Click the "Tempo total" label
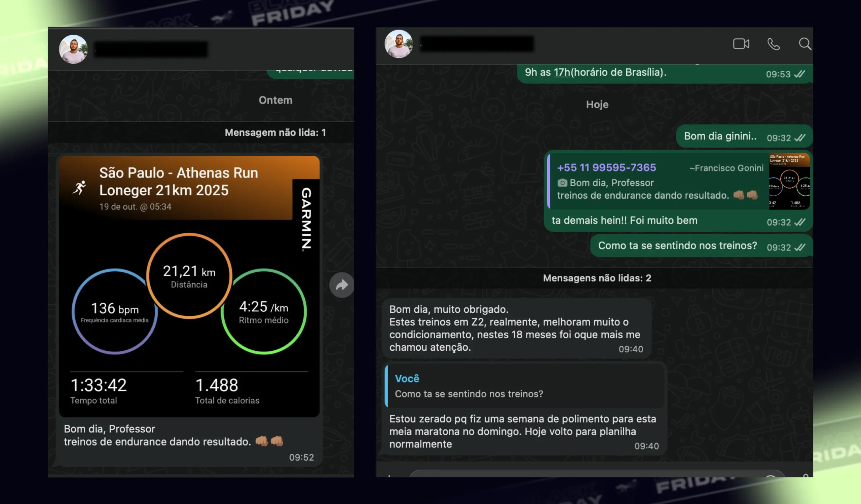The image size is (861, 504). coord(93,400)
